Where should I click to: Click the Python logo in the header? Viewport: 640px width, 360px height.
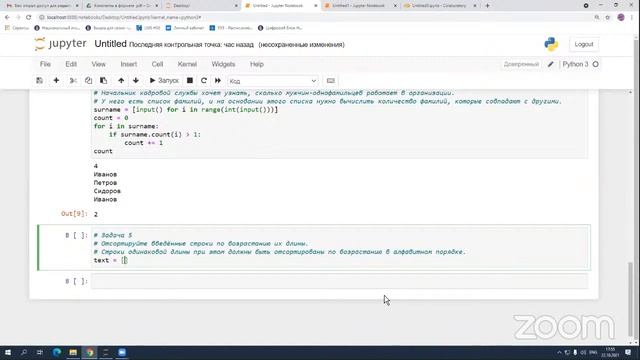coord(551,44)
